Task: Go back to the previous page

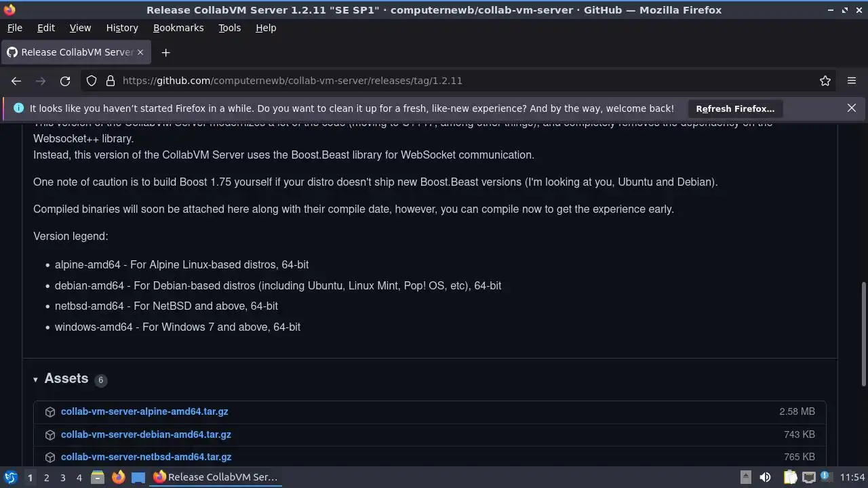Action: point(16,81)
